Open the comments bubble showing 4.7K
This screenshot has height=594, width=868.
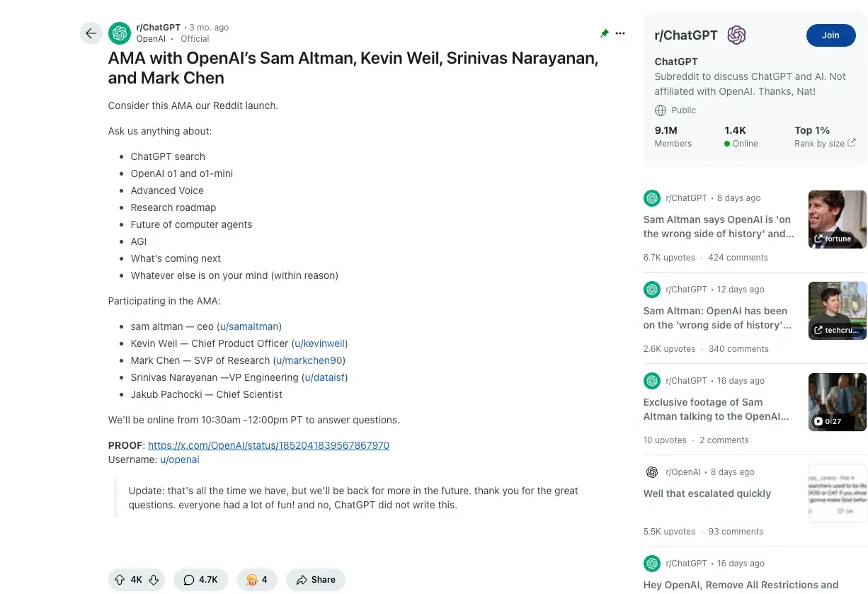point(200,580)
